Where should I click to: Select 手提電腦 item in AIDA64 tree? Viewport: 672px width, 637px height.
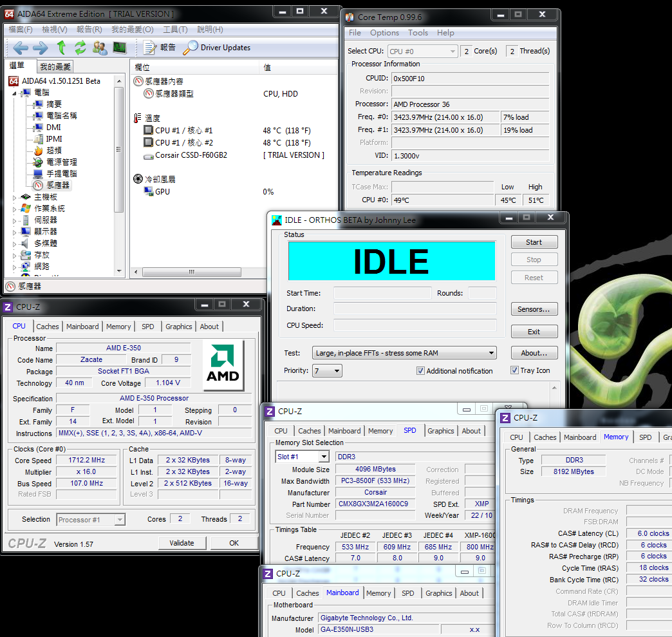(62, 174)
